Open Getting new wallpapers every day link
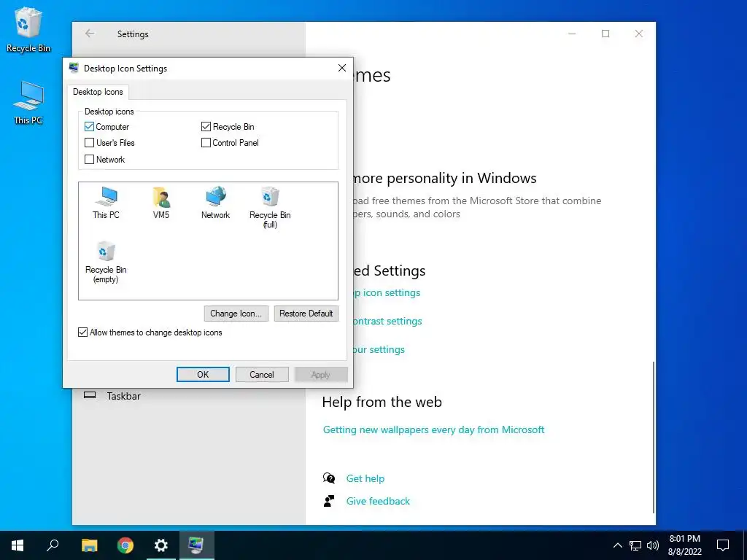 click(433, 429)
